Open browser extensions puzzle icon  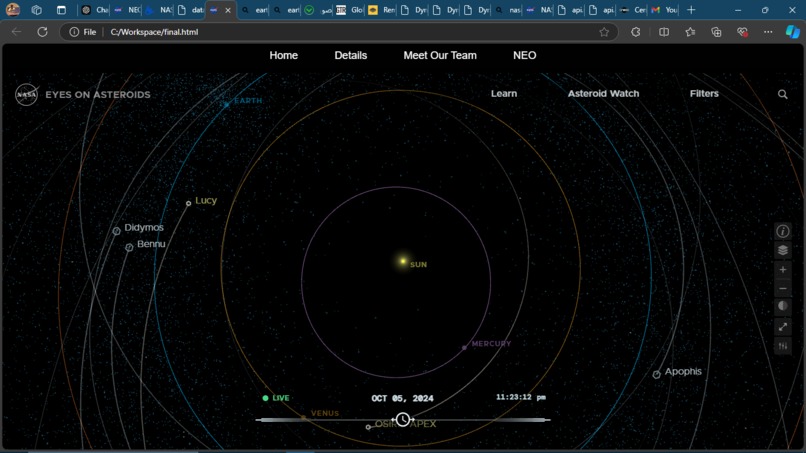636,32
